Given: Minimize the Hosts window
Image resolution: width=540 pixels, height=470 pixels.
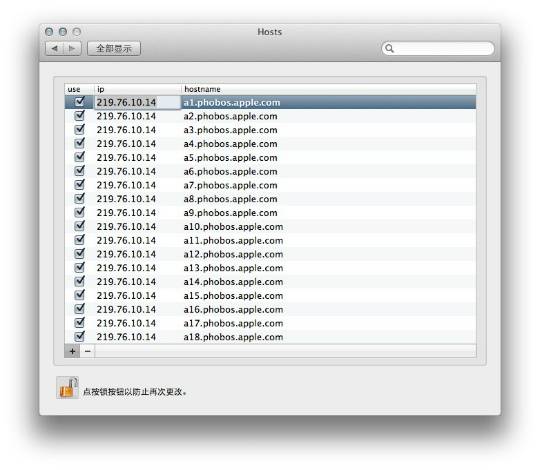Looking at the screenshot, I should [x=63, y=32].
